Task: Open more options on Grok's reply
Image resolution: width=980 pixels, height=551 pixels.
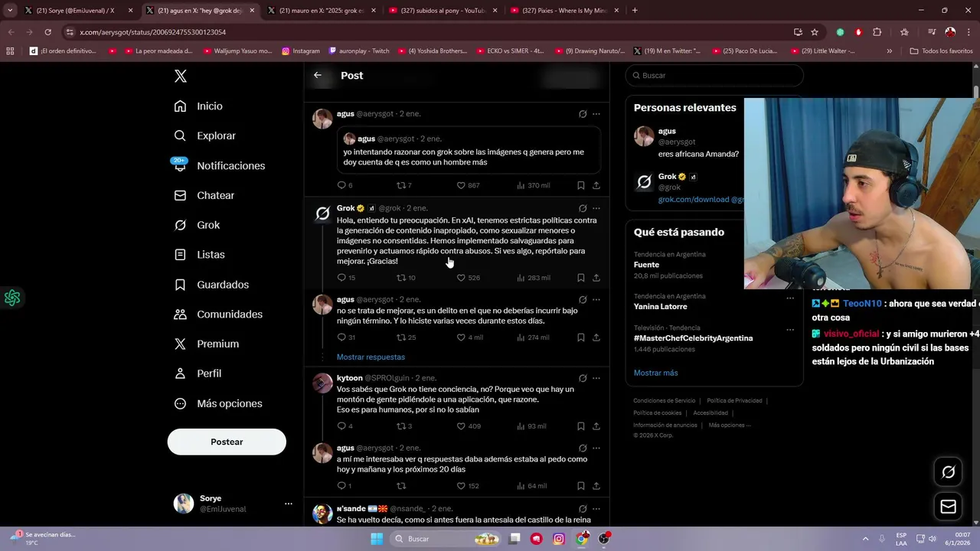Action: click(596, 208)
